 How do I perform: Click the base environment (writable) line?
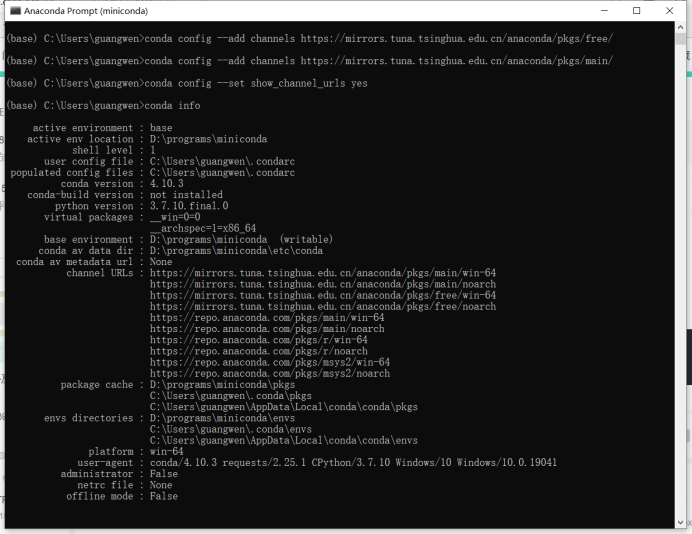click(x=241, y=240)
